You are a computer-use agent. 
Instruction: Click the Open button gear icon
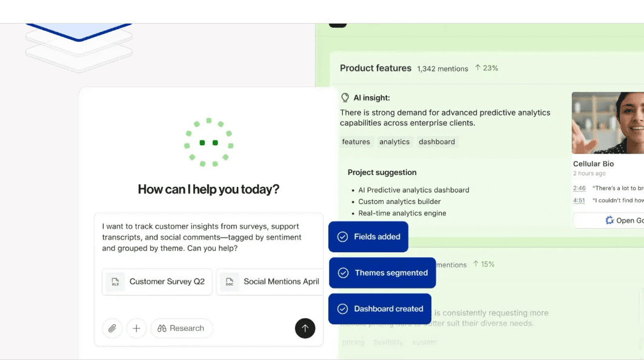pyautogui.click(x=609, y=221)
